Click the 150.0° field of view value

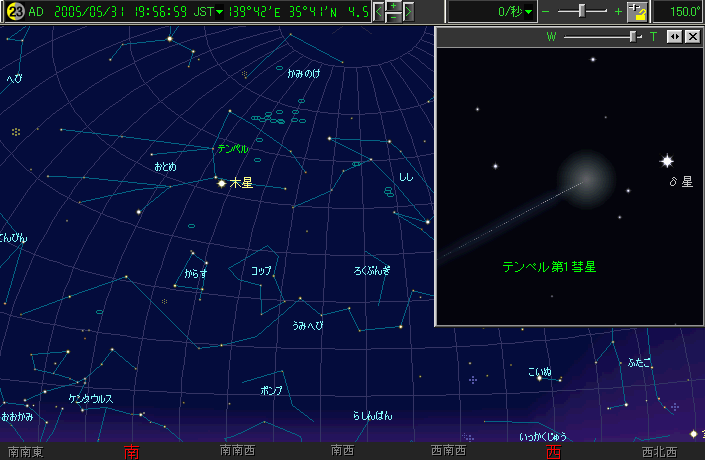point(680,12)
